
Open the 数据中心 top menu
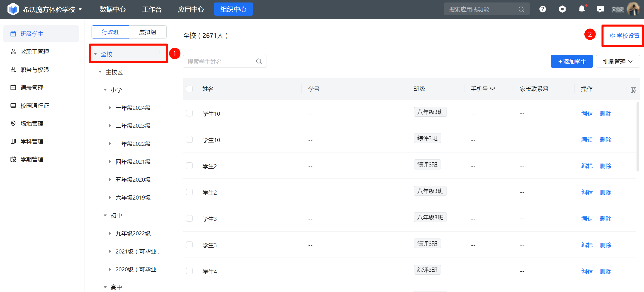pos(112,10)
